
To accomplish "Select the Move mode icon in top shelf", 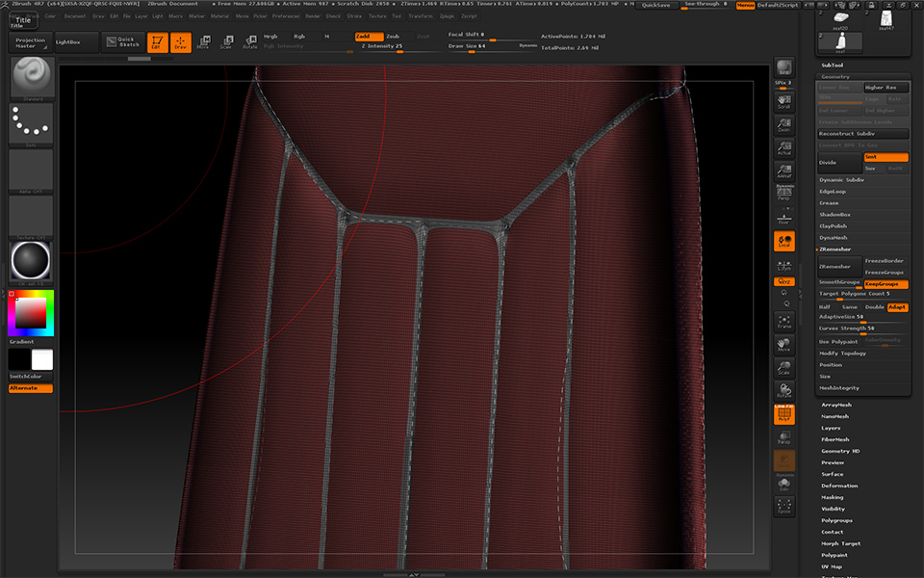I will point(203,42).
